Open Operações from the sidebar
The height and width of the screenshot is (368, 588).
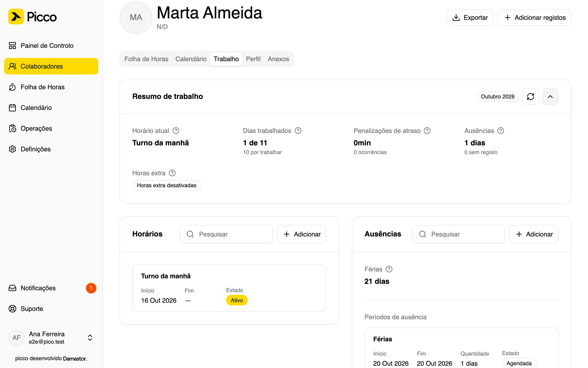click(x=51, y=128)
